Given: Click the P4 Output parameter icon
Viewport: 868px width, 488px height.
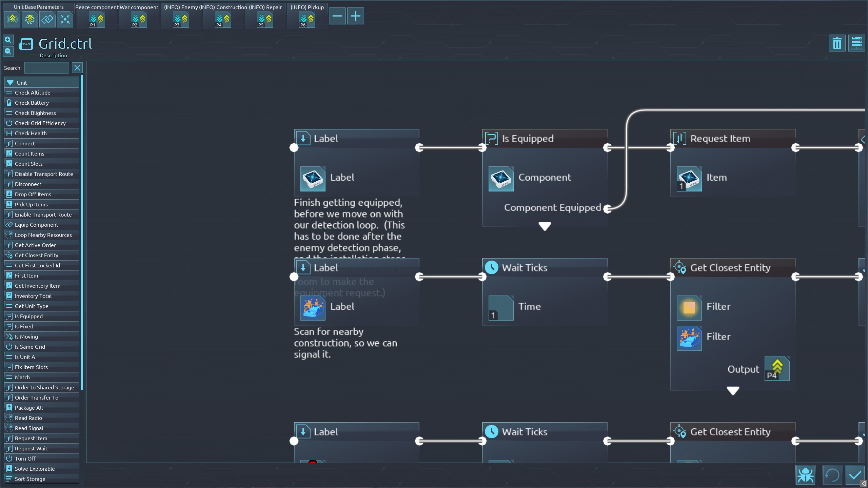Looking at the screenshot, I should (777, 368).
